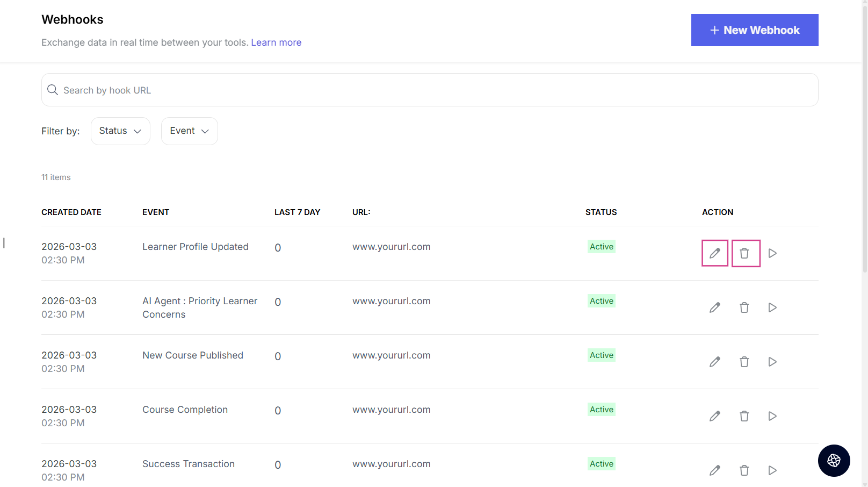The height and width of the screenshot is (487, 868).
Task: Open the floating help widget button
Action: coord(834,461)
